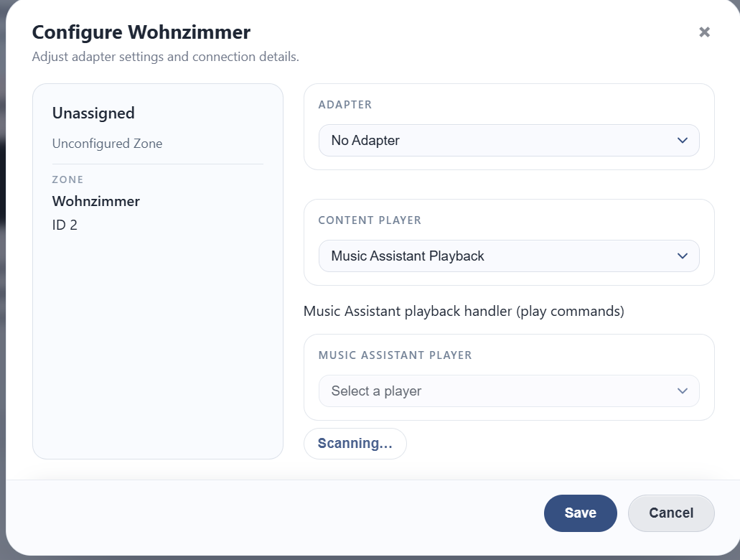
Task: Close the Configure Wohnzimmer dialog
Action: (x=704, y=32)
